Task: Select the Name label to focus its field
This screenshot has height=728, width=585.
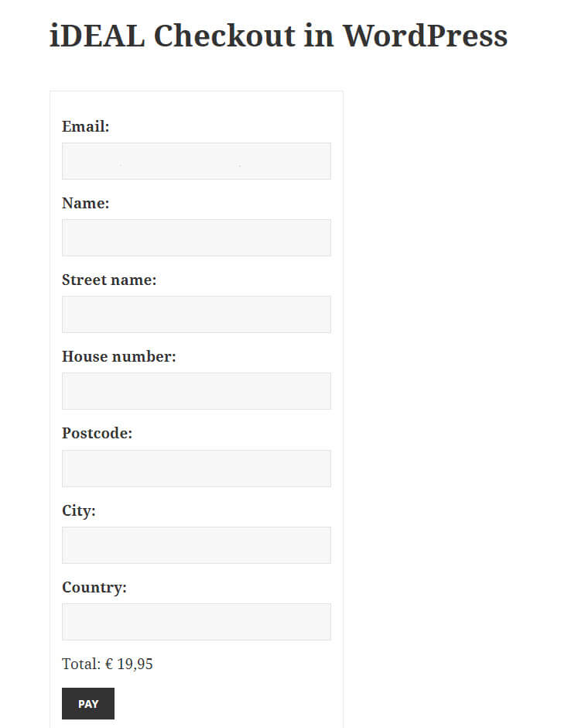Action: pyautogui.click(x=85, y=203)
